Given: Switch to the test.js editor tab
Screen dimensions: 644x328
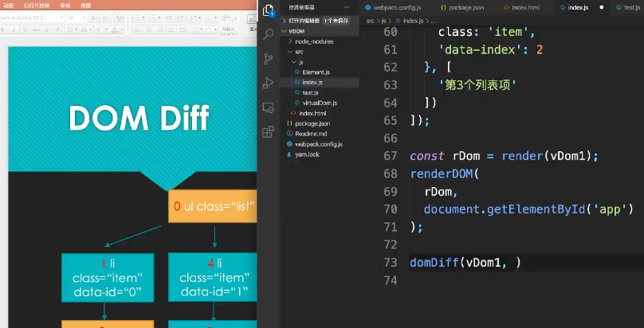Looking at the screenshot, I should (628, 7).
